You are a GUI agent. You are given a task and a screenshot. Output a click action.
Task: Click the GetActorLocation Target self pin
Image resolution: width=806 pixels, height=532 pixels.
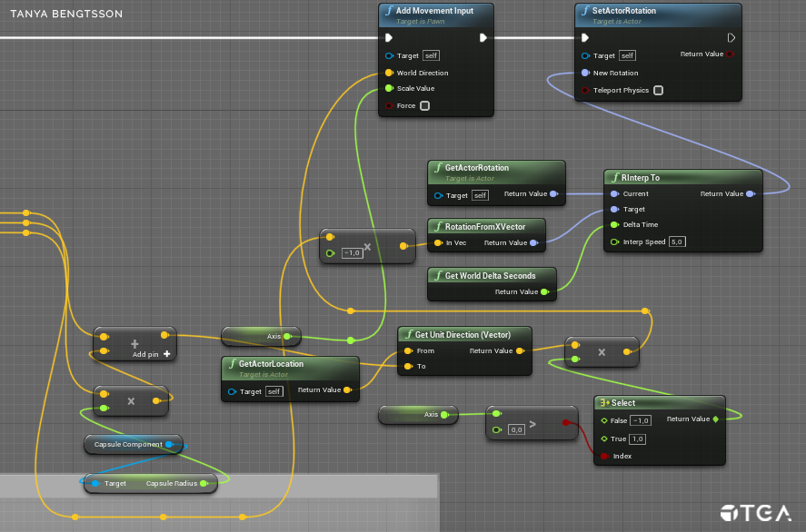coord(232,392)
